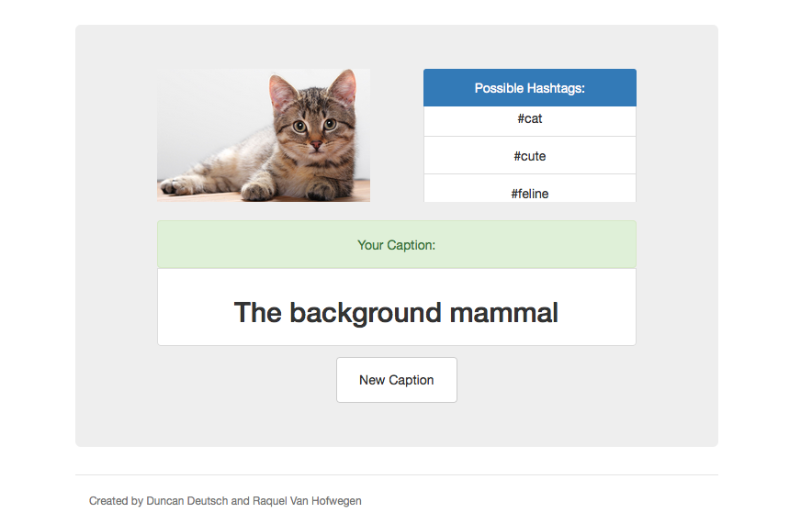
Task: Click the cat photo thumbnail
Action: point(264,135)
